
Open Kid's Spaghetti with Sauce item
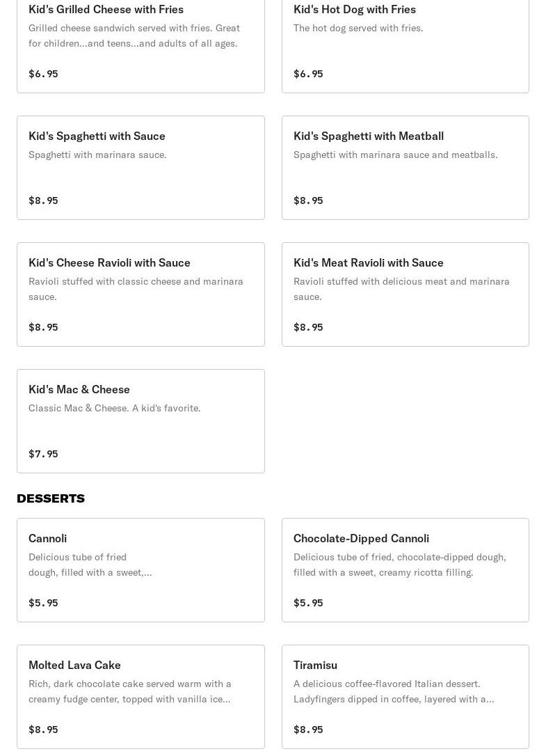pyautogui.click(x=140, y=168)
